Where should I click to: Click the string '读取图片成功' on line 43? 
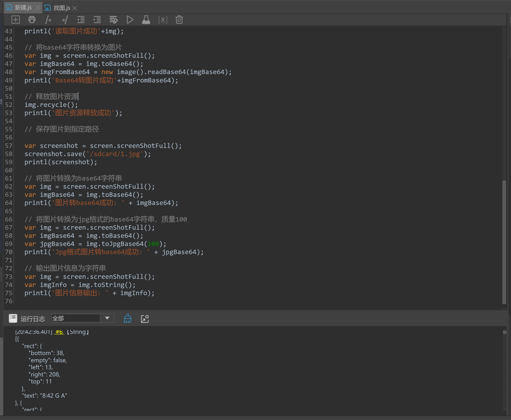tap(76, 31)
